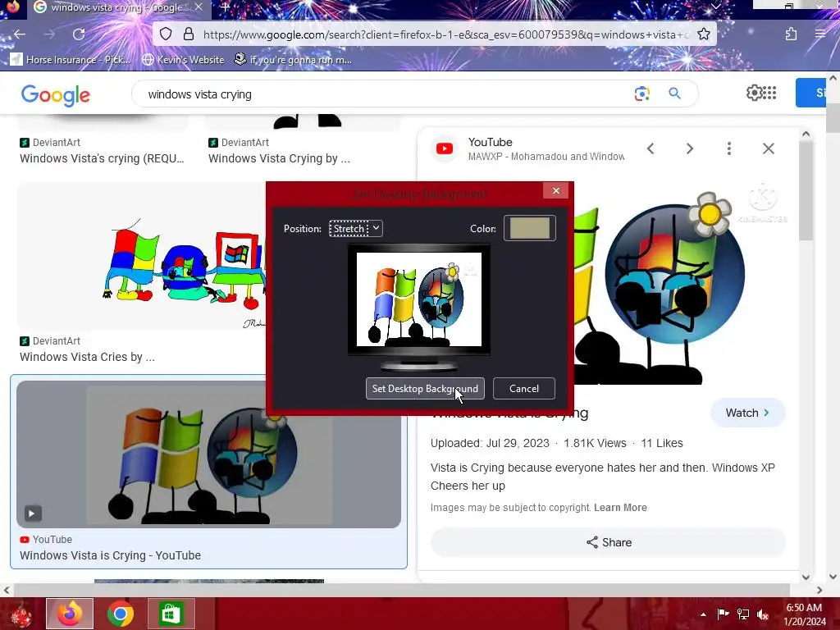Screen dimensions: 840x630
Task: Pick a background color from the swatch
Action: 529,228
